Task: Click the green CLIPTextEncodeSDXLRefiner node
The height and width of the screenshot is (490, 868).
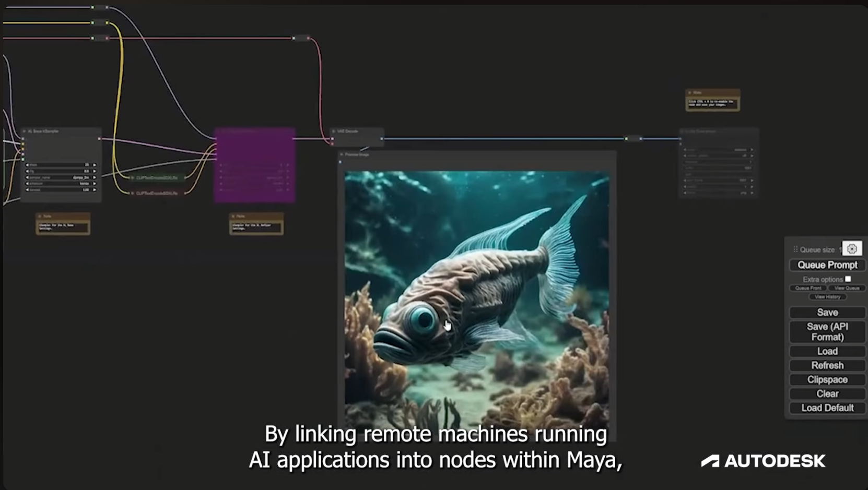Action: point(157,178)
